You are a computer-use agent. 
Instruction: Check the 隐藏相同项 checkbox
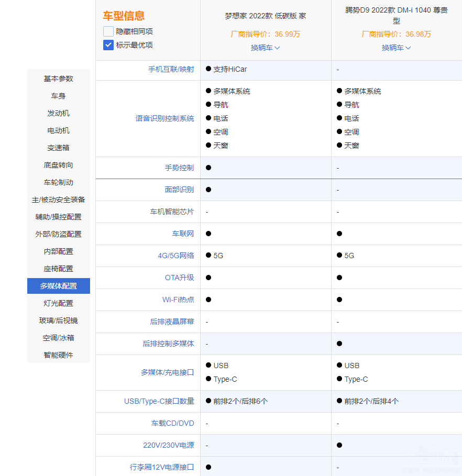tap(108, 31)
